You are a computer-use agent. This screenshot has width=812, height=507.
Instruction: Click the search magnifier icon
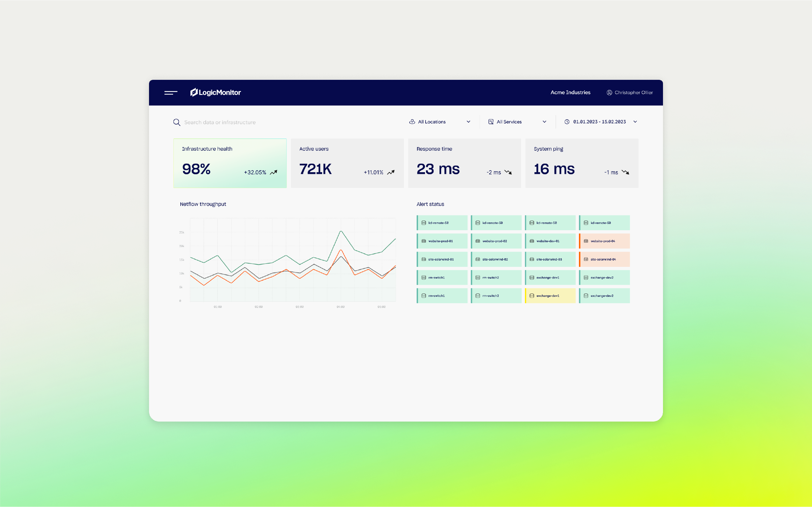[177, 122]
